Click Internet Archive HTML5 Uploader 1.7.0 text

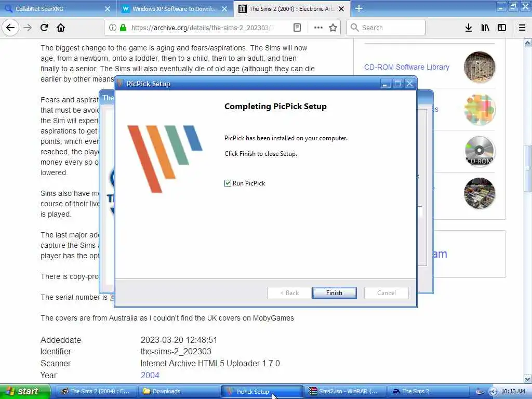click(210, 363)
